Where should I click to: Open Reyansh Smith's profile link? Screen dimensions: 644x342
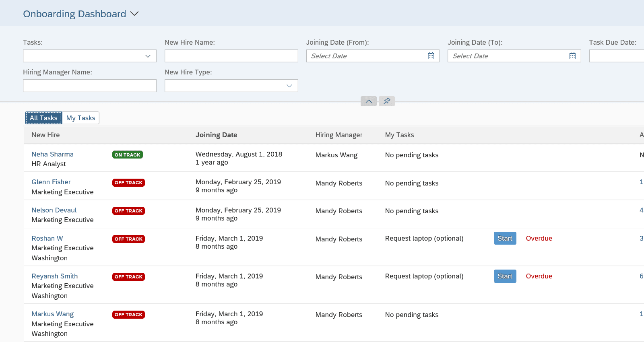pyautogui.click(x=55, y=276)
